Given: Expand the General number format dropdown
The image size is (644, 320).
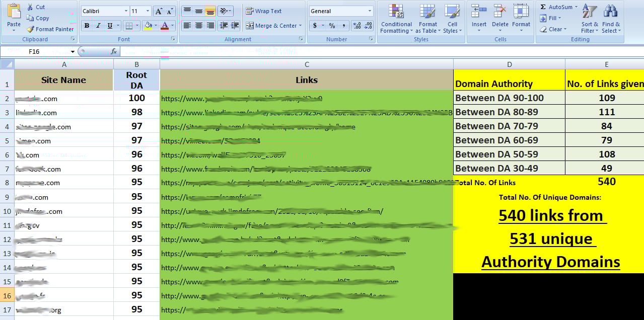Looking at the screenshot, I should [370, 11].
